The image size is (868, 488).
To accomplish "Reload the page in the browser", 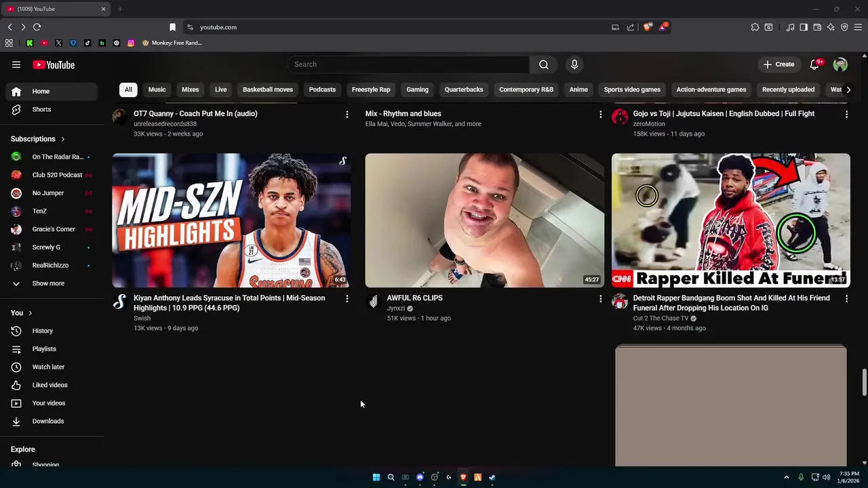I will tap(37, 27).
